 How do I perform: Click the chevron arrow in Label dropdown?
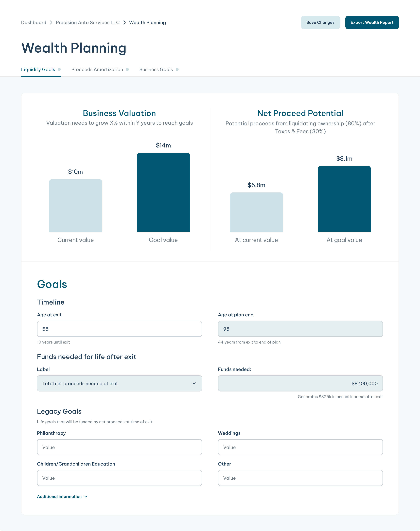point(194,383)
